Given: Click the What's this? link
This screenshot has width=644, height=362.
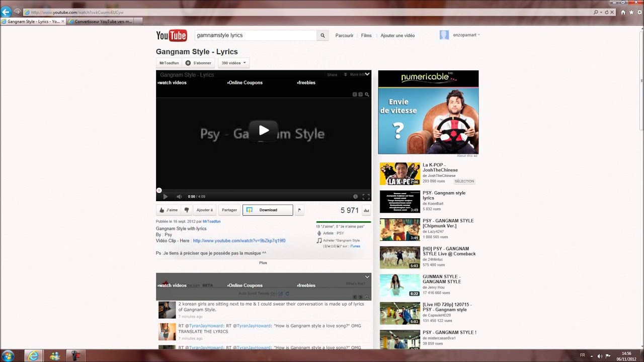Looking at the screenshot, I should click(x=355, y=284).
